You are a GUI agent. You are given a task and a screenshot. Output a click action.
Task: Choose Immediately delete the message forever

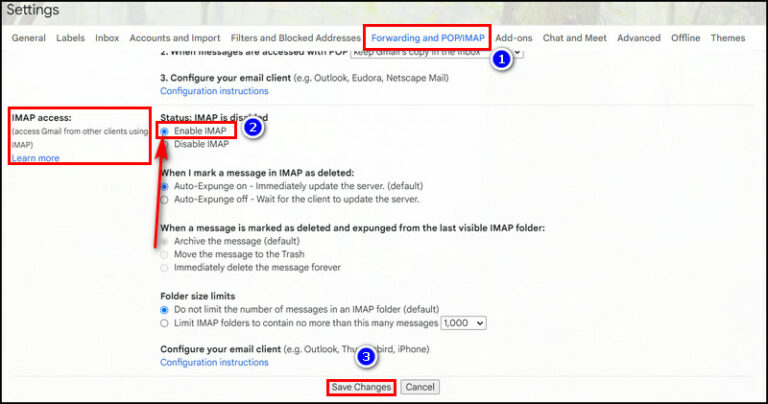coord(164,268)
